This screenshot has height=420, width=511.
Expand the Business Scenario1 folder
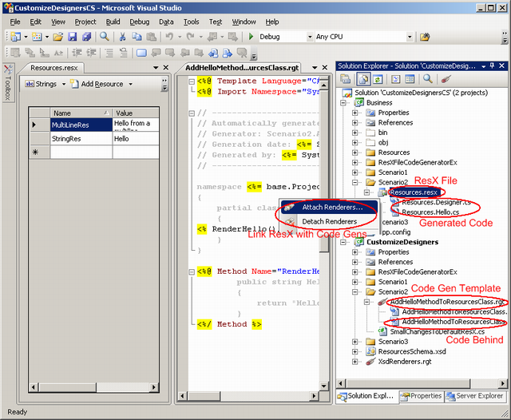355,172
